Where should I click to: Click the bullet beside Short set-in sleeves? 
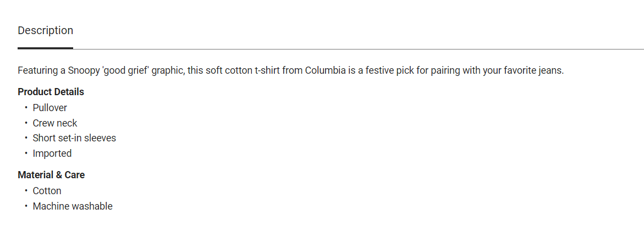[25, 138]
